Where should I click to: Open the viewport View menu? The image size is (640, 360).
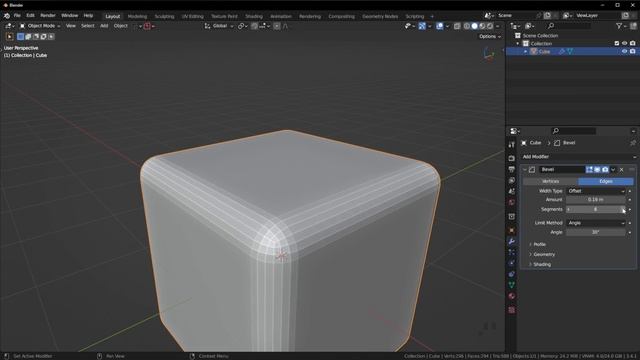[71, 26]
